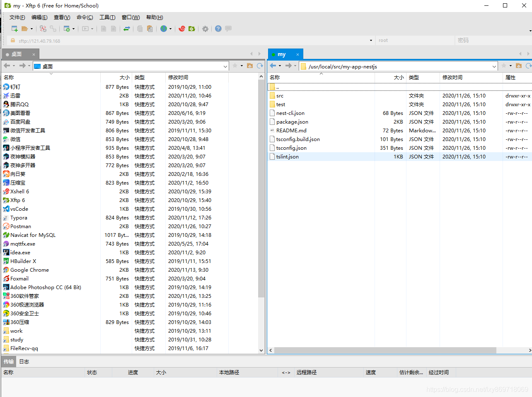
Task: Click the root username field
Action: click(415, 40)
